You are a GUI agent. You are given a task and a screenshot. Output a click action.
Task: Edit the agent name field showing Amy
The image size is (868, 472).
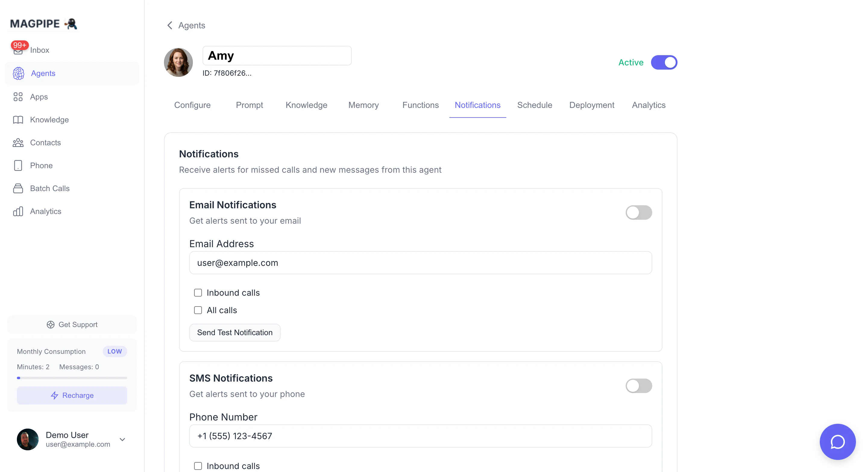tap(277, 55)
